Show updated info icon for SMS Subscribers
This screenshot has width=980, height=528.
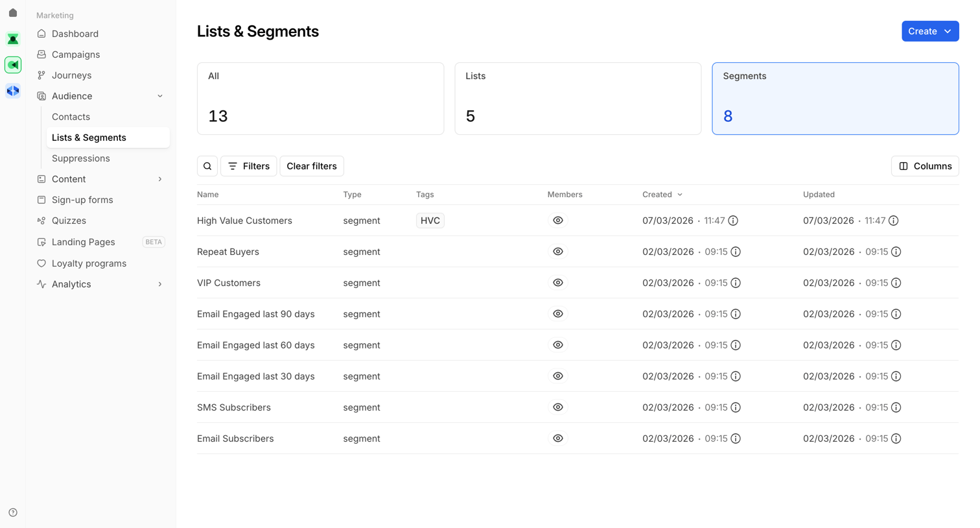(x=896, y=407)
